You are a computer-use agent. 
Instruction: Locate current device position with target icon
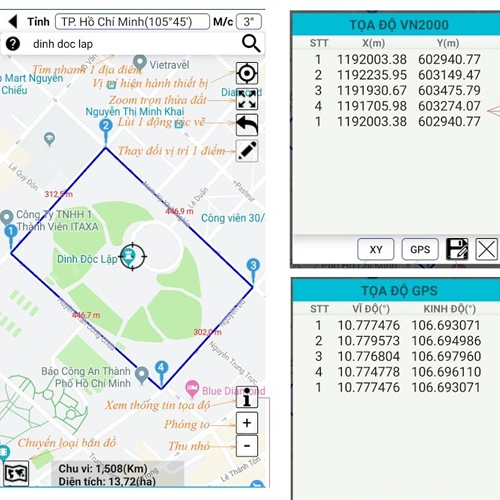click(x=247, y=73)
